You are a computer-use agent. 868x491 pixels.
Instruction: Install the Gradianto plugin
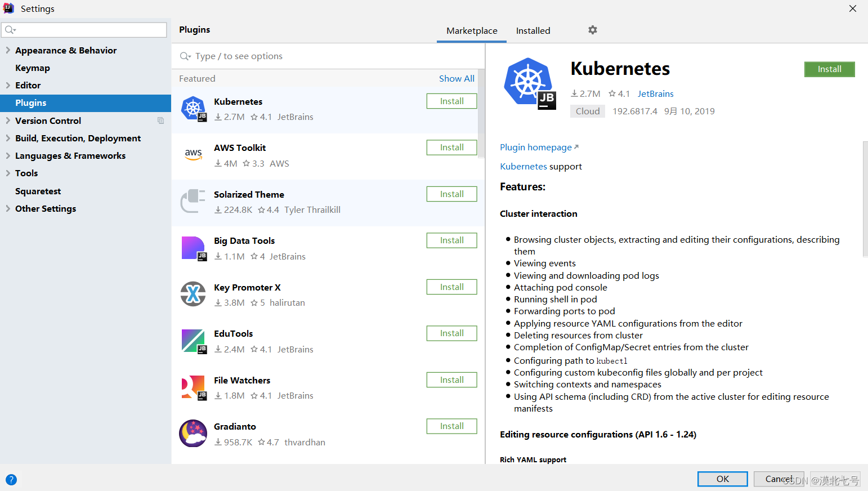[452, 426]
